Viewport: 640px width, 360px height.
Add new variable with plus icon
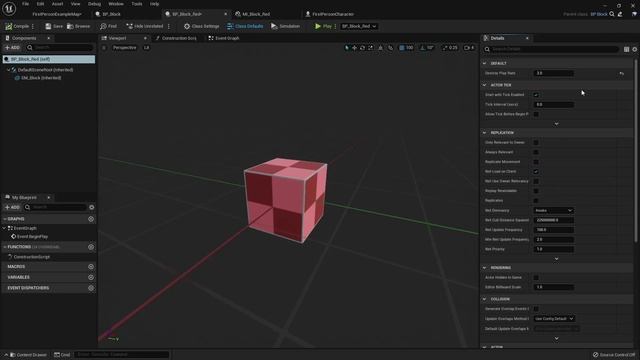[x=91, y=277]
